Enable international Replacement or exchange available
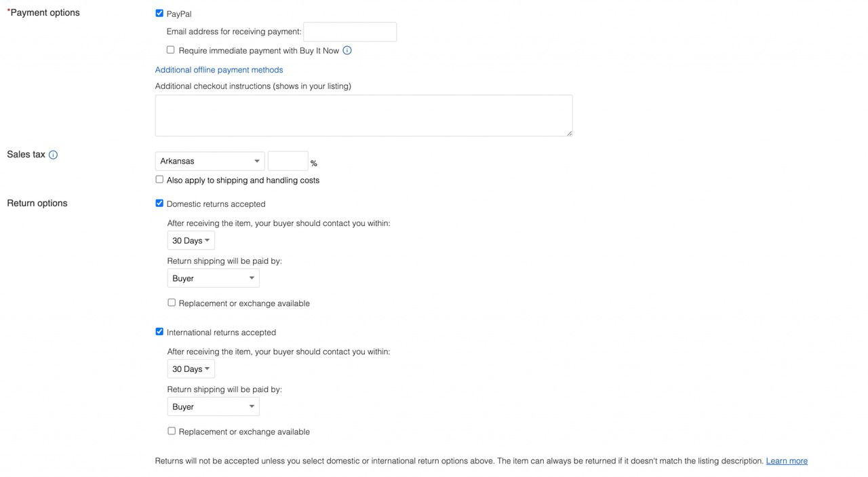This screenshot has width=868, height=477. pyautogui.click(x=172, y=431)
